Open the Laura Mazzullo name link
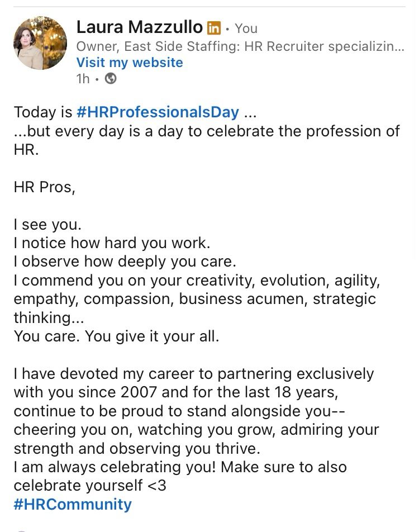419x532 pixels. tap(140, 27)
